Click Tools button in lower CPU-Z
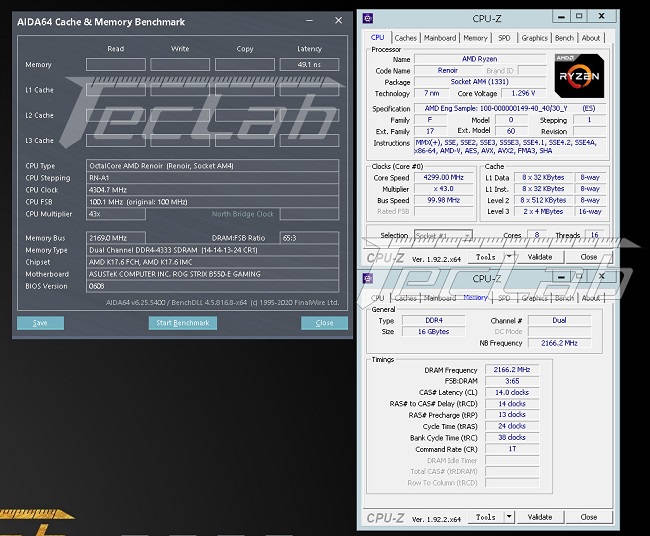 486,517
